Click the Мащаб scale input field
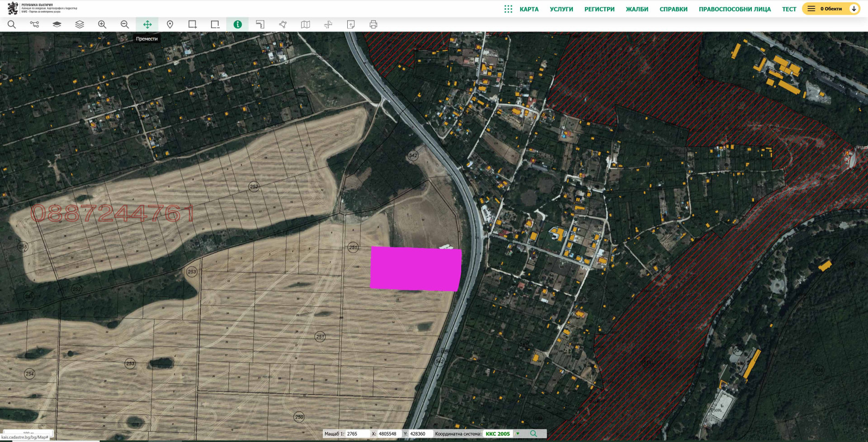Screen dimensions: 868x442 [357, 434]
